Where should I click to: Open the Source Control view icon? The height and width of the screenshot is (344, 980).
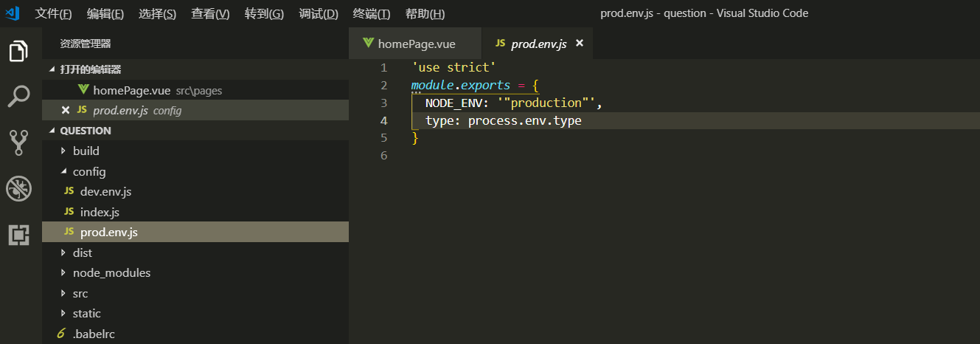[18, 142]
